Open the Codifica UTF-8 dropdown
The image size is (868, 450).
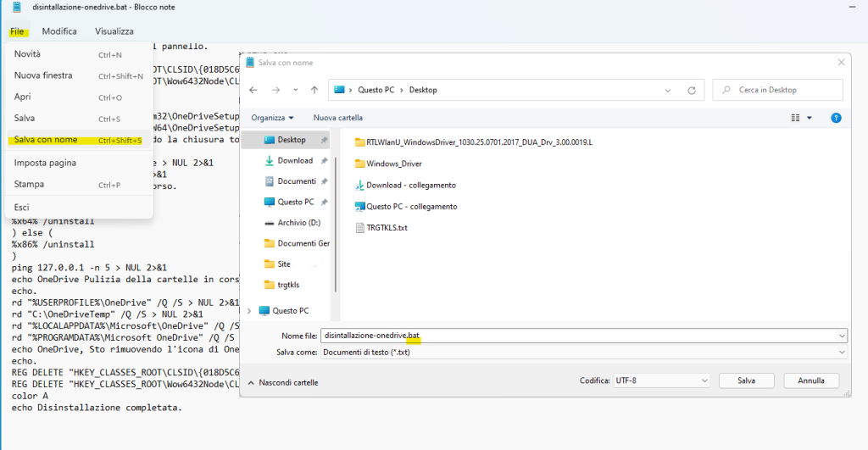(660, 381)
